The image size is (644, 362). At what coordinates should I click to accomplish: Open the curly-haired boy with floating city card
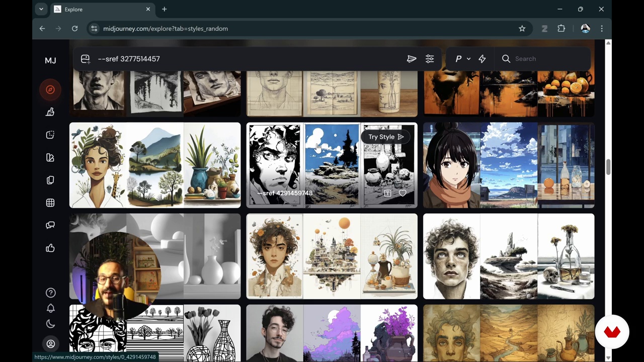(332, 256)
